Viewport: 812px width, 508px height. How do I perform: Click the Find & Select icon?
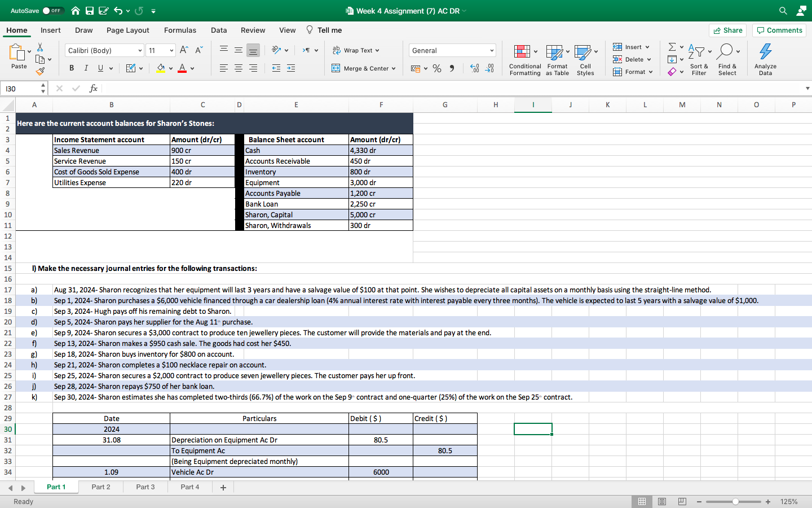click(x=727, y=59)
